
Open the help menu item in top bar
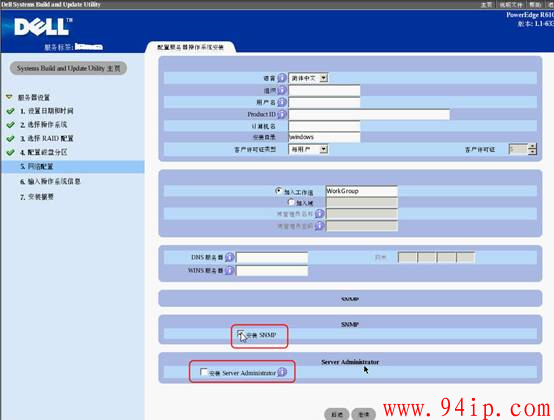coord(535,5)
